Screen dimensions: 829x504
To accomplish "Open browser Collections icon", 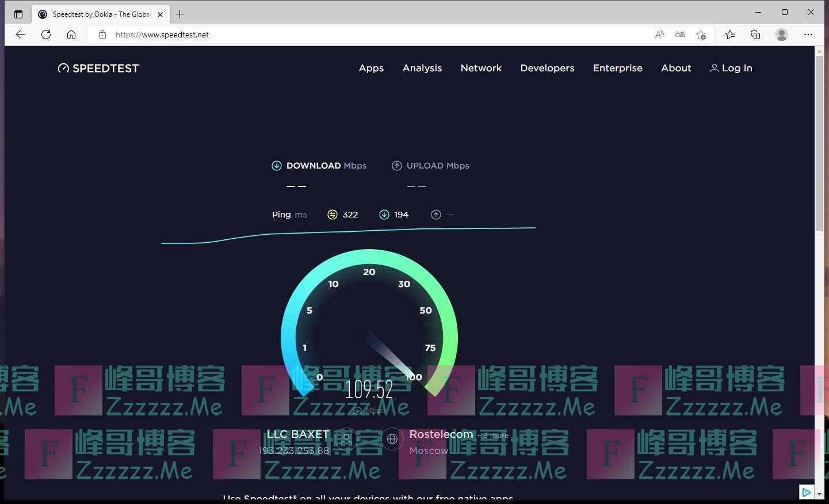I will click(755, 35).
